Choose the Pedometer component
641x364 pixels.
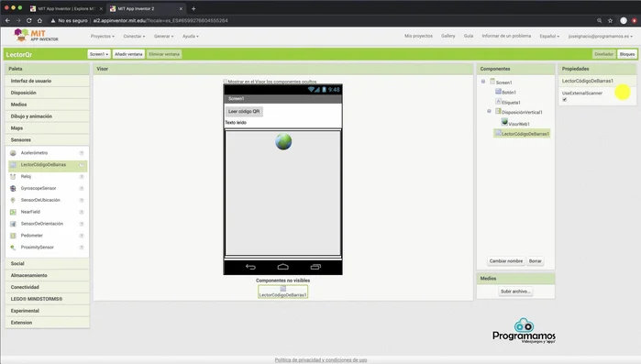pyautogui.click(x=31, y=236)
